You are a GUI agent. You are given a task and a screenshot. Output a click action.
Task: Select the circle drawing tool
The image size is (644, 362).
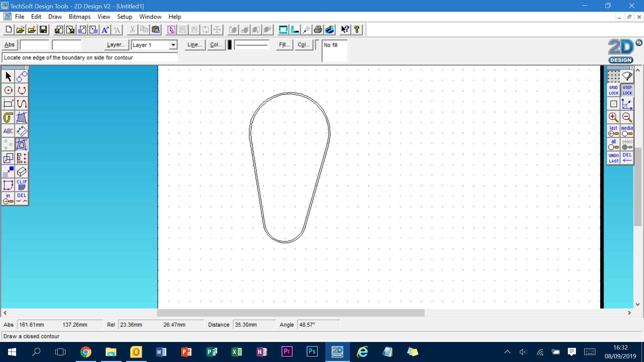(8, 90)
